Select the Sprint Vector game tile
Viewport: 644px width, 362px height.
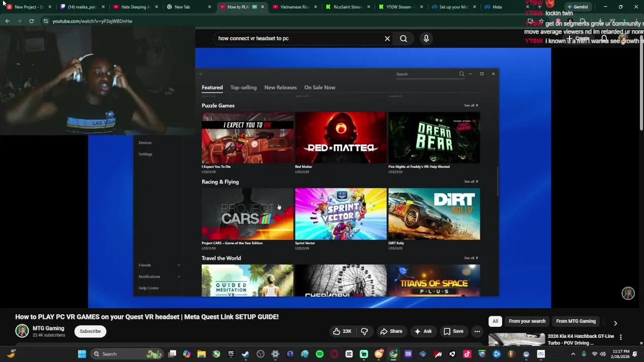pos(341,214)
